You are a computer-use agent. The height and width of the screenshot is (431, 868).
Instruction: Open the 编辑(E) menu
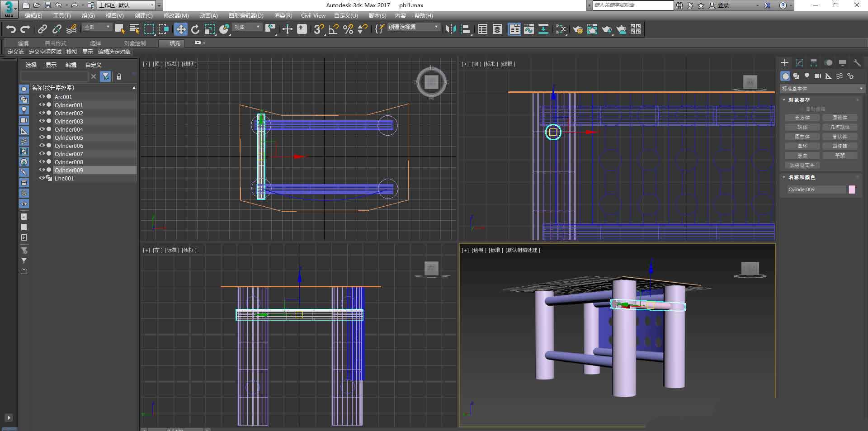pyautogui.click(x=33, y=15)
